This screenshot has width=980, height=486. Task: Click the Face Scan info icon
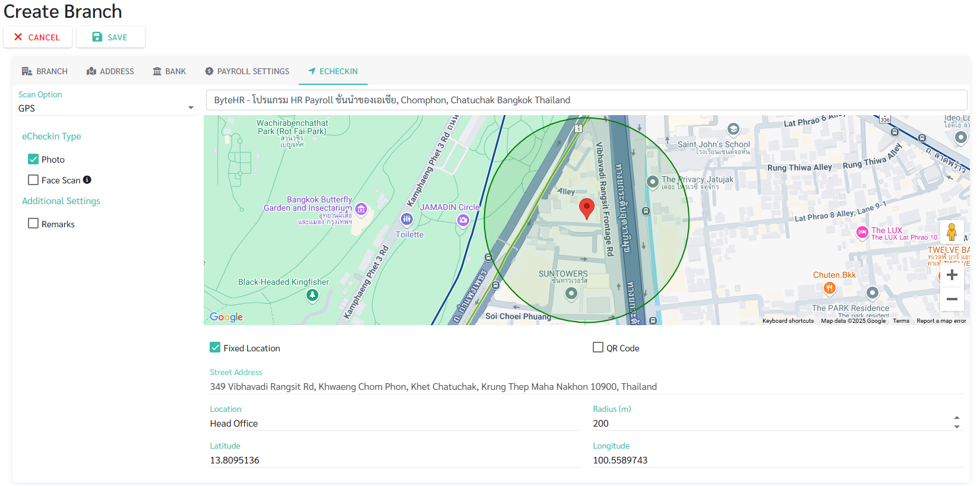click(x=87, y=180)
